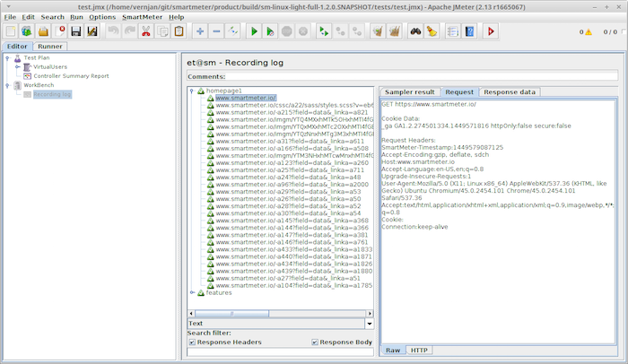Cut selection with scissors icon

tap(146, 31)
